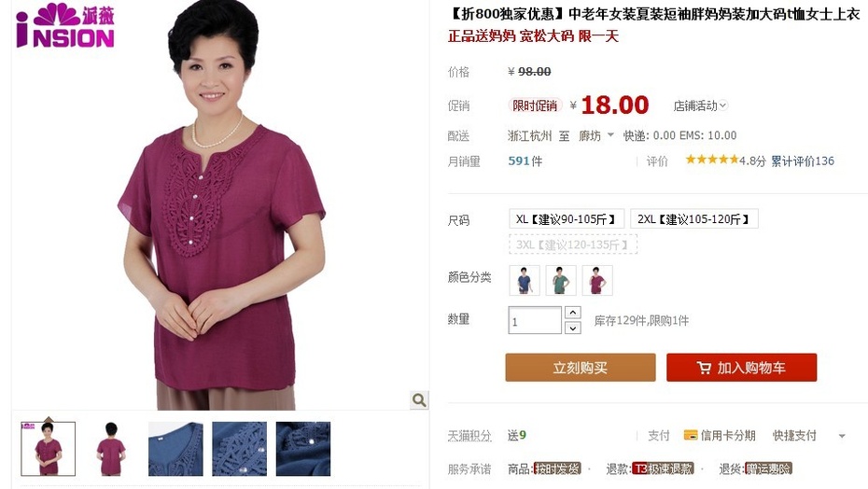Expand the 店铺活动 dropdown
Viewport: 868px width, 489px height.
click(x=700, y=105)
